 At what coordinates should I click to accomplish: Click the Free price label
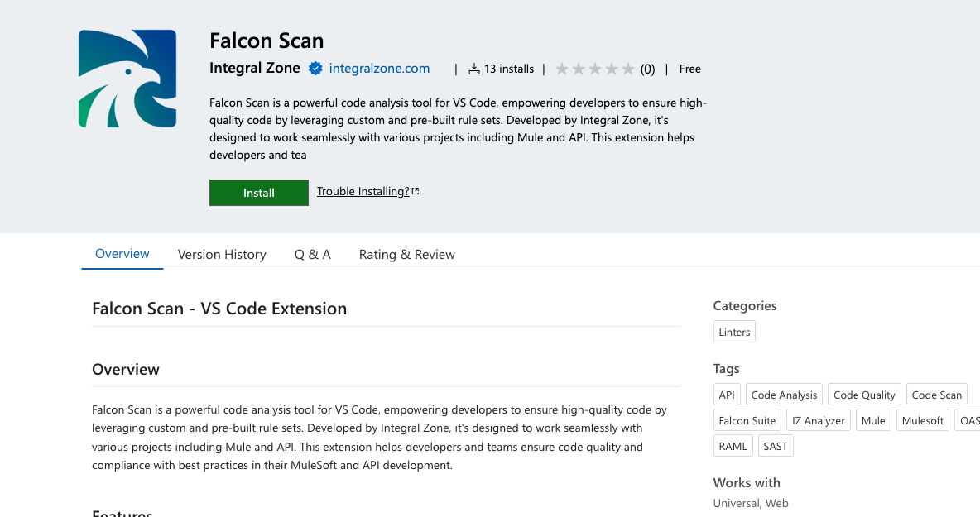(x=690, y=69)
